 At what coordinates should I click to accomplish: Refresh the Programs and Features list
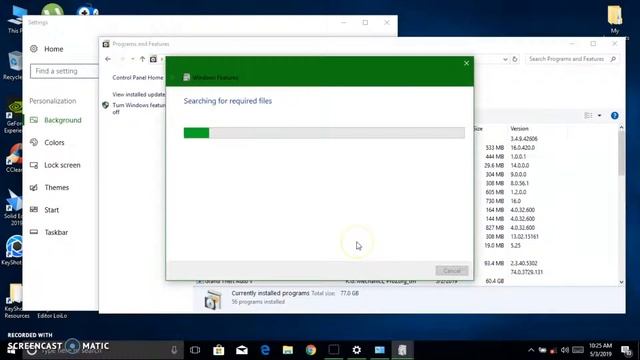tap(515, 59)
